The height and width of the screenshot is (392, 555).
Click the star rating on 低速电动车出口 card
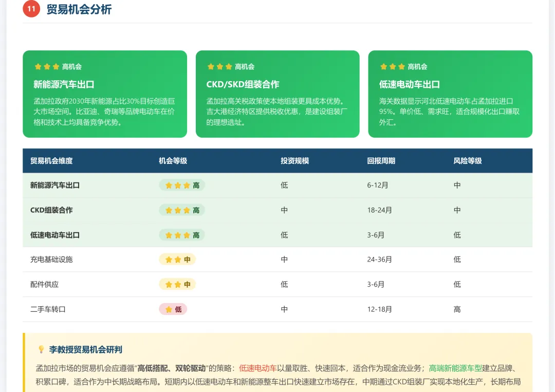click(x=392, y=66)
